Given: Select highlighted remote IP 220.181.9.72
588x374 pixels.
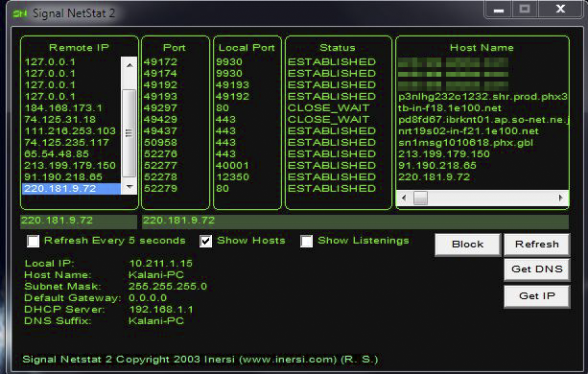Looking at the screenshot, I should 72,189.
